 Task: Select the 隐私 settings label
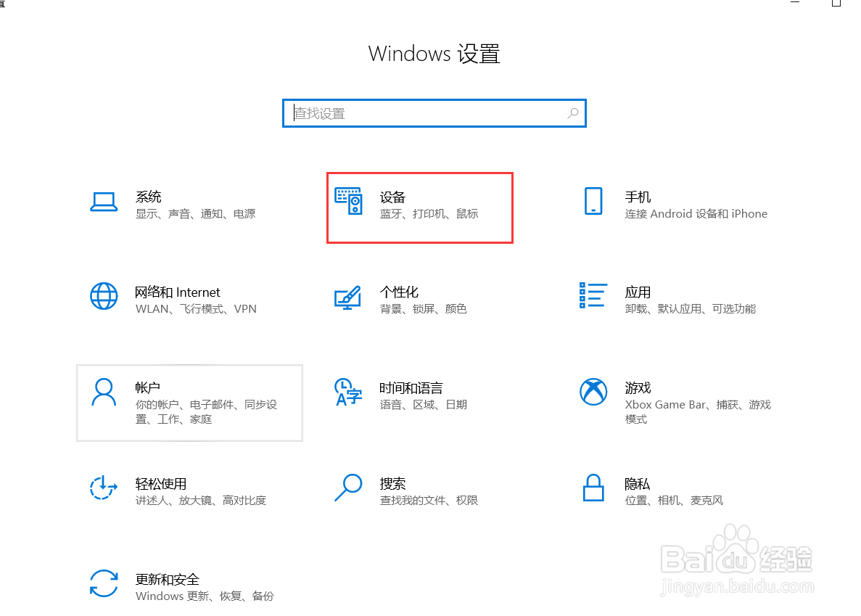tap(638, 484)
